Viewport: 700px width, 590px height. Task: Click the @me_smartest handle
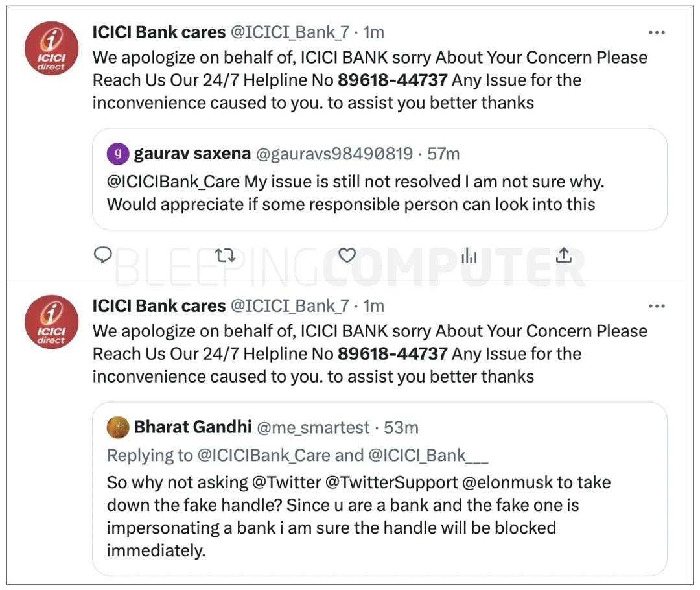point(314,427)
